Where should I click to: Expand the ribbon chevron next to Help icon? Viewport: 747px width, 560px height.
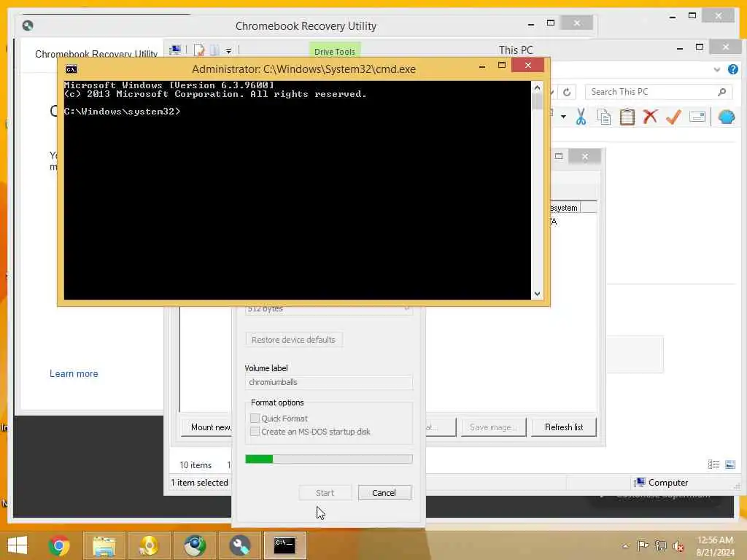click(x=716, y=69)
